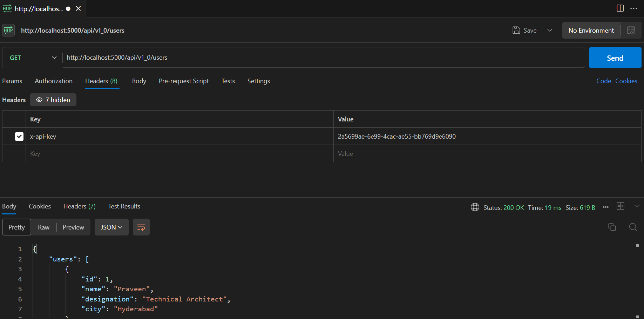Open the response Headers (7) tab

(79, 206)
